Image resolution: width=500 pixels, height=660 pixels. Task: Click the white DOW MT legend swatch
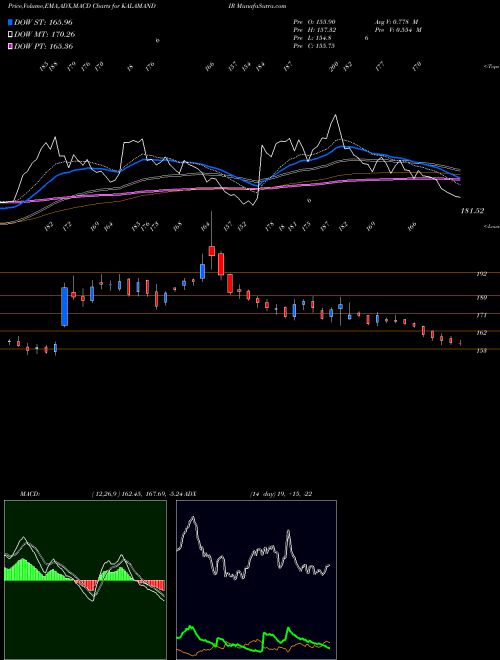pos(10,35)
